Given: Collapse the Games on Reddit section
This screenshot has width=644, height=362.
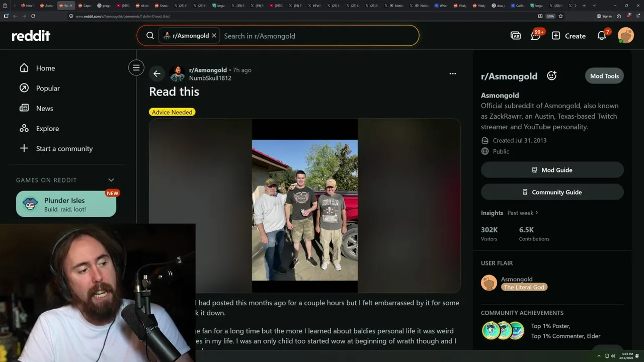Looking at the screenshot, I should tap(111, 180).
